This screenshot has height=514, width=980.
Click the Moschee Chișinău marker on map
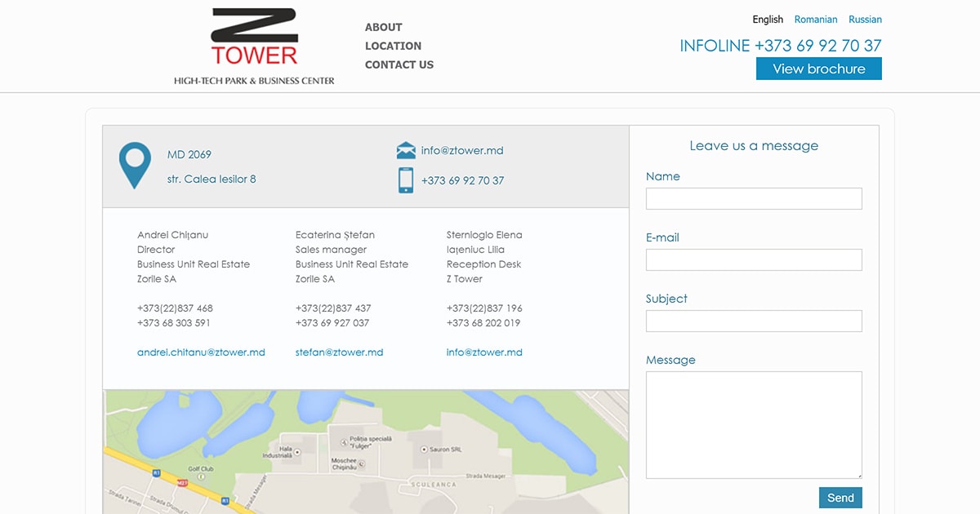(361, 463)
